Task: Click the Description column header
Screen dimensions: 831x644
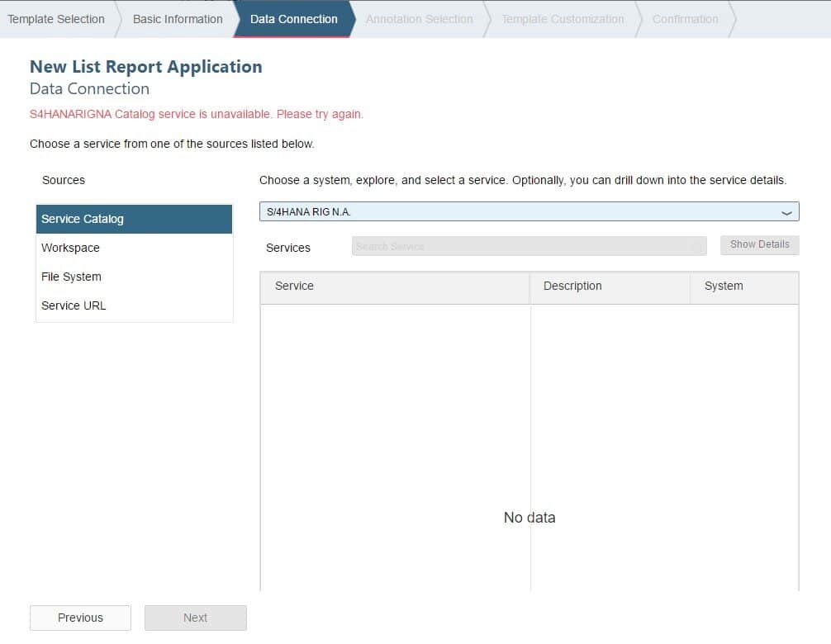Action: pos(610,286)
